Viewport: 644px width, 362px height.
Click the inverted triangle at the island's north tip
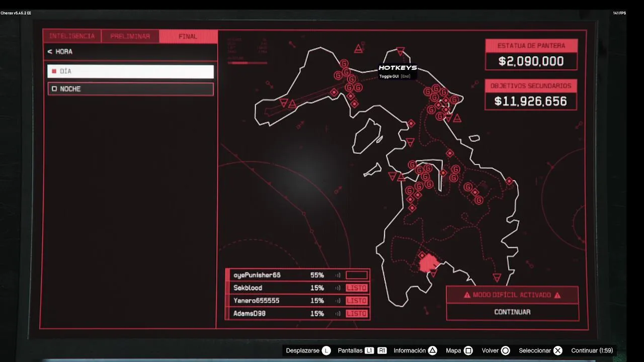[400, 51]
